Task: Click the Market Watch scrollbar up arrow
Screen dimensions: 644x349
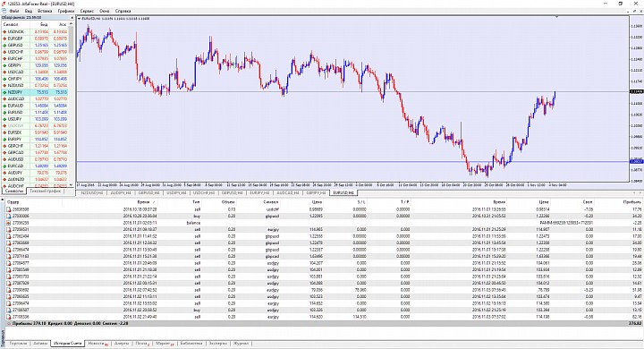Action: (x=72, y=24)
